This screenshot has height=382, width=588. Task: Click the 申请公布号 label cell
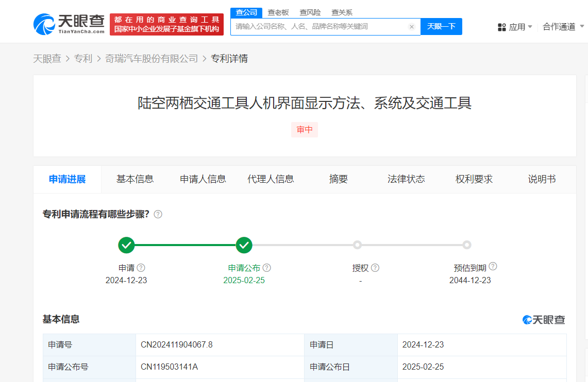click(89, 367)
